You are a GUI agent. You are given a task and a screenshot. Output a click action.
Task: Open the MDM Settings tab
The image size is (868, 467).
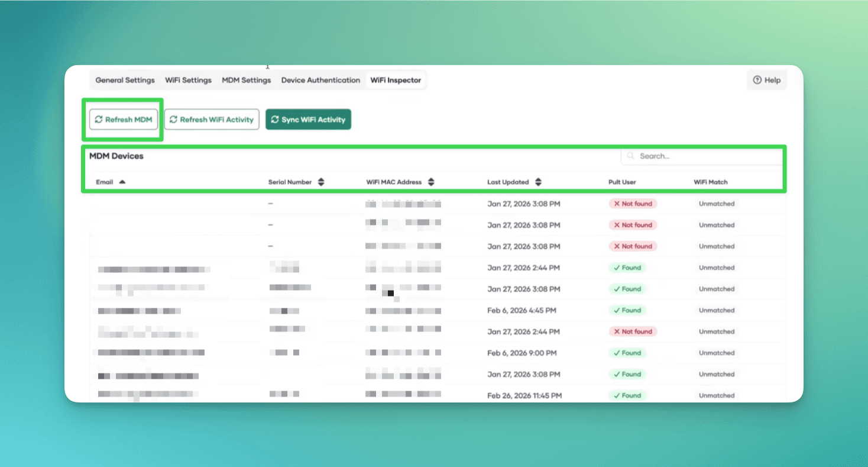[246, 80]
